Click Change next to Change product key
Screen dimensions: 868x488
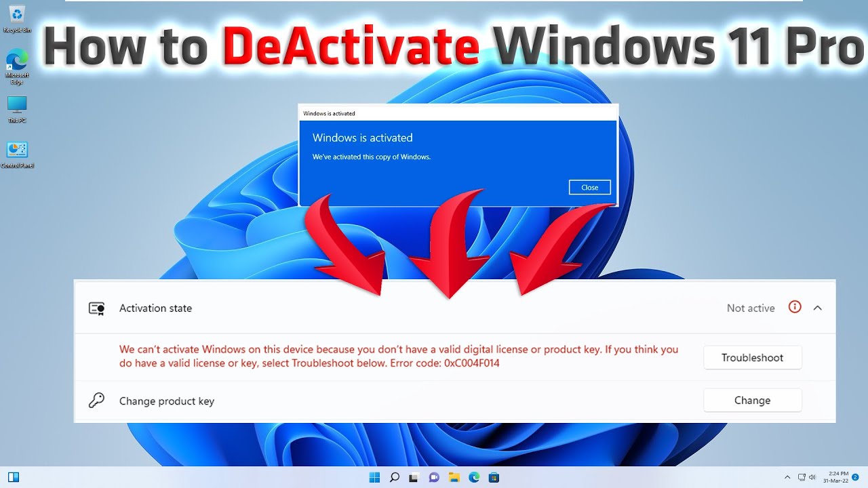752,401
